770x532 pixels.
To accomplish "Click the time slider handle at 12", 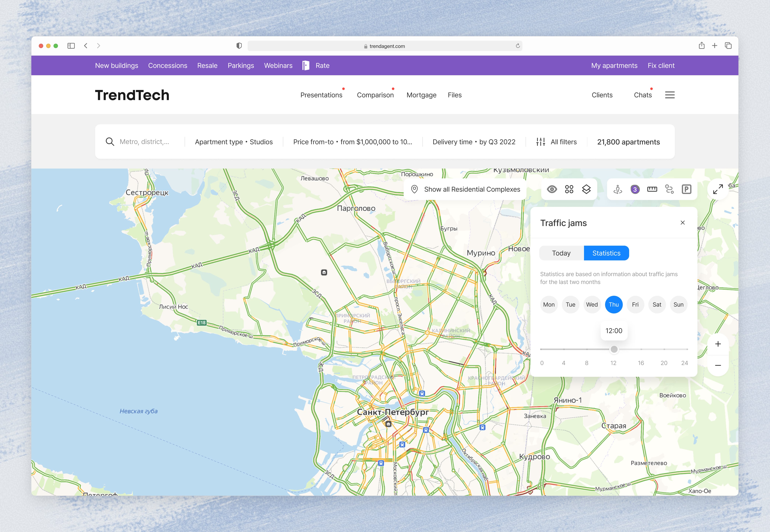I will (x=614, y=349).
